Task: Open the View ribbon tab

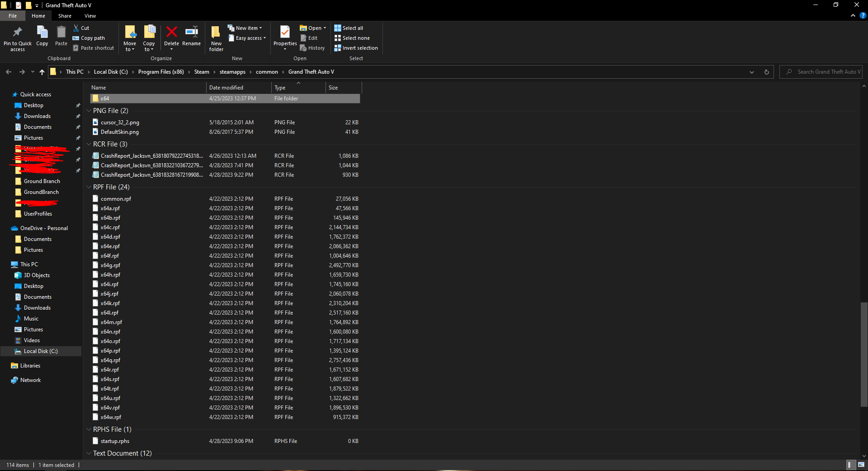Action: tap(90, 16)
